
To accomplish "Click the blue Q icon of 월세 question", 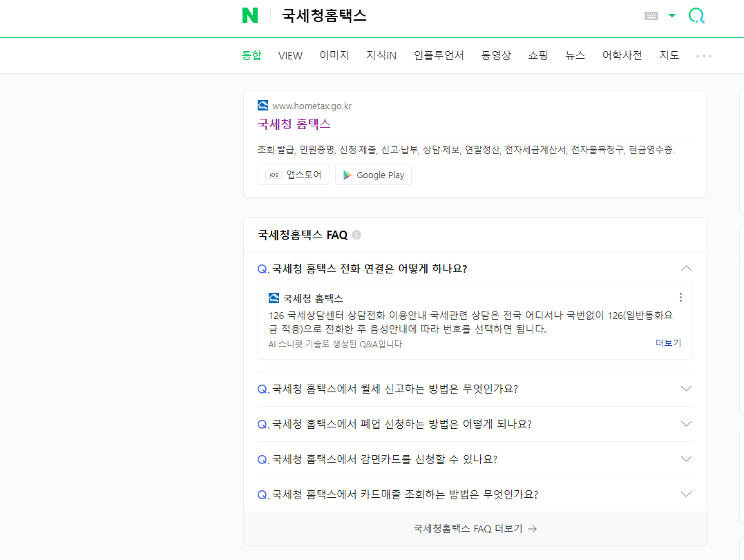I will click(263, 389).
